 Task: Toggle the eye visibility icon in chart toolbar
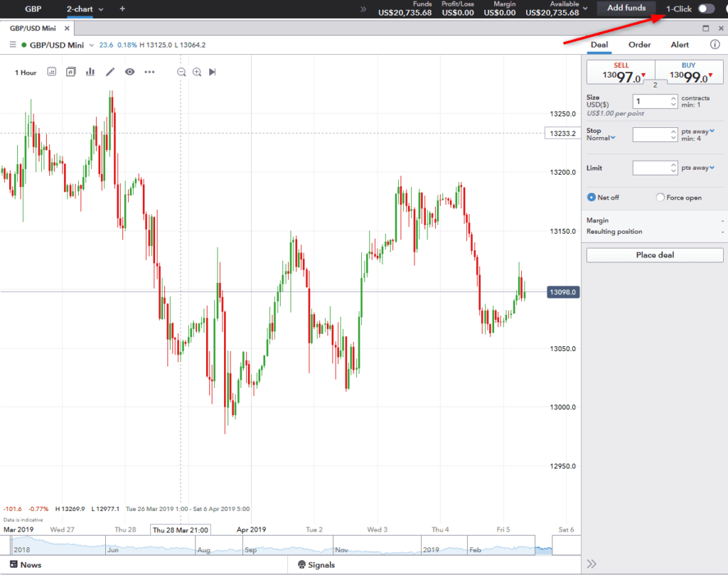(129, 72)
